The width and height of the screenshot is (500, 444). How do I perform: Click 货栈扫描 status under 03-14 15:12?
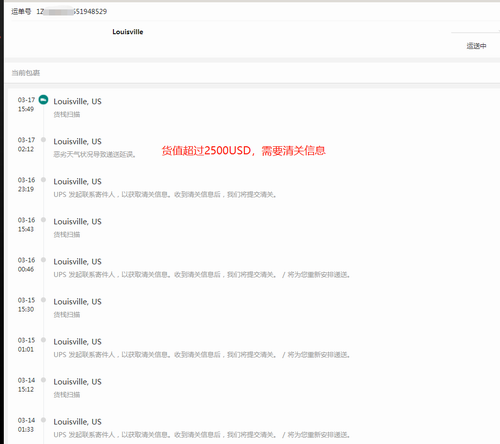(67, 395)
